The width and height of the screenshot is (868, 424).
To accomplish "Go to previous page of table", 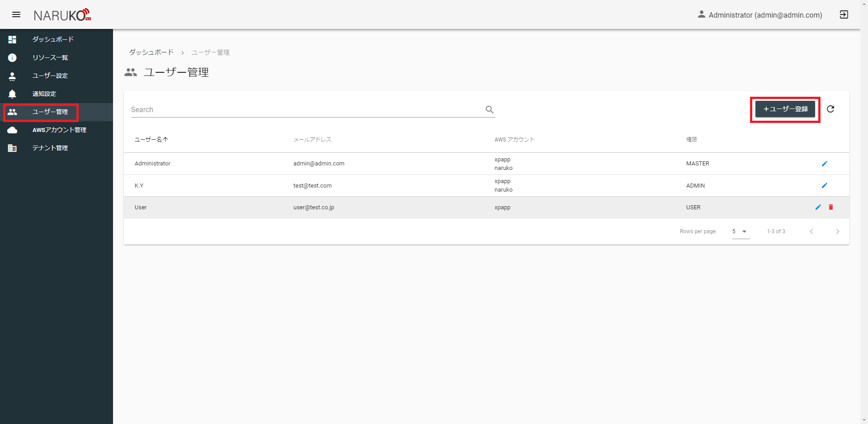I will (811, 231).
